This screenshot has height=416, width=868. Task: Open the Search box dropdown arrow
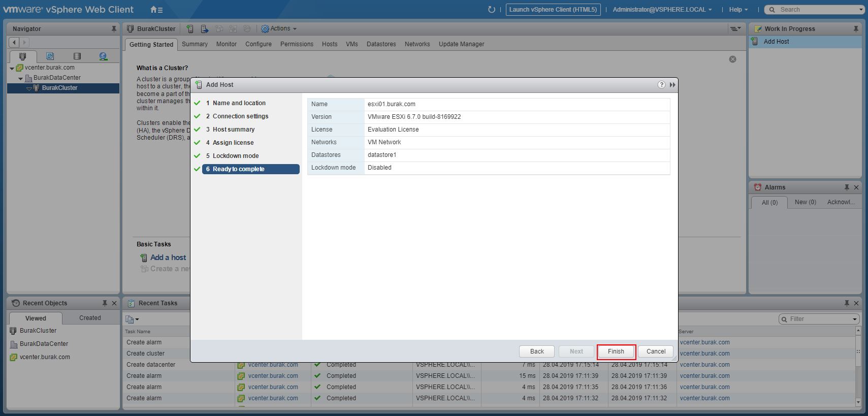click(x=861, y=10)
